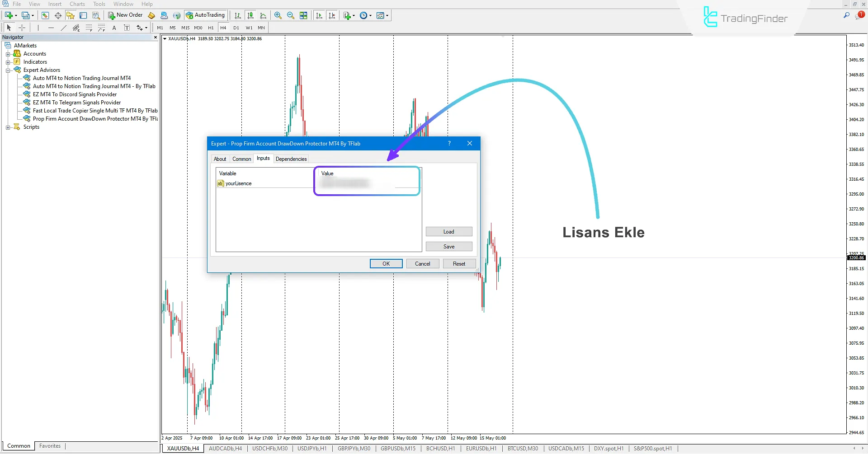Toggle the chart shift
The width and height of the screenshot is (868, 454).
point(332,15)
